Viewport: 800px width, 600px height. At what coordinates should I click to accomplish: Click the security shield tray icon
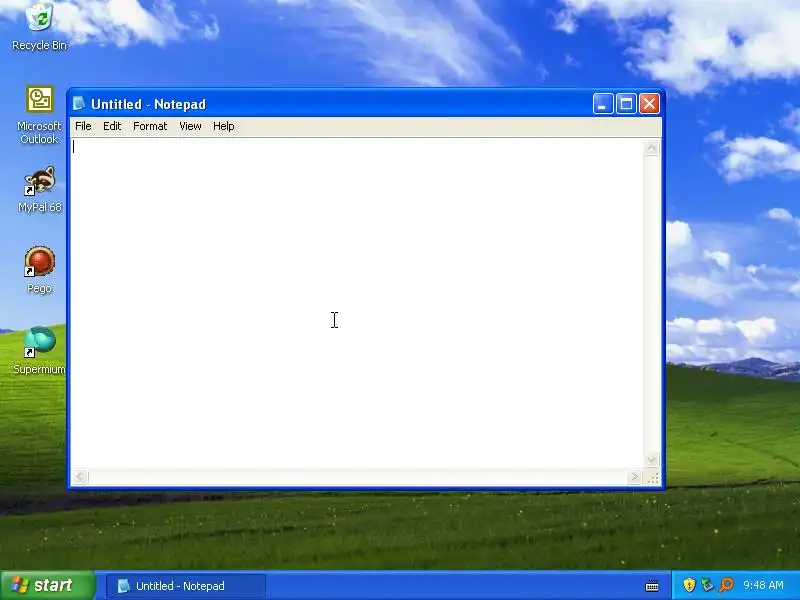[x=689, y=585]
